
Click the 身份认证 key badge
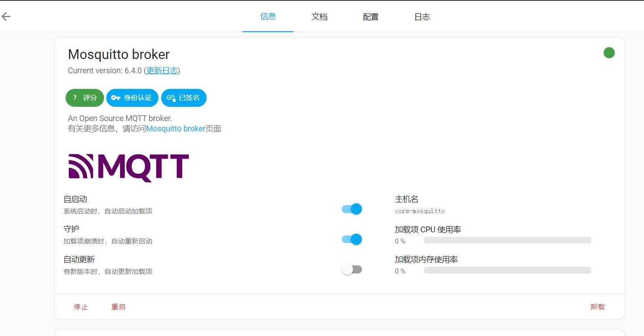coord(132,98)
